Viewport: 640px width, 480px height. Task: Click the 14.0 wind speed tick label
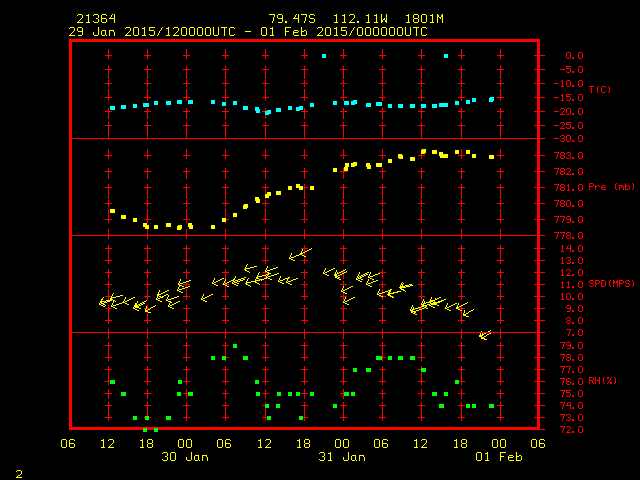[x=571, y=249]
